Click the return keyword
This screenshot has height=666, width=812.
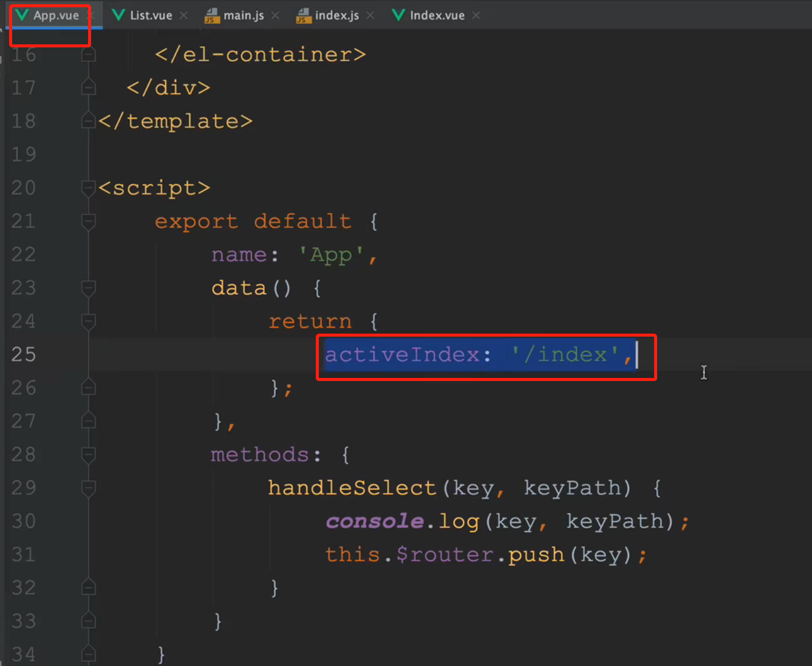[310, 321]
